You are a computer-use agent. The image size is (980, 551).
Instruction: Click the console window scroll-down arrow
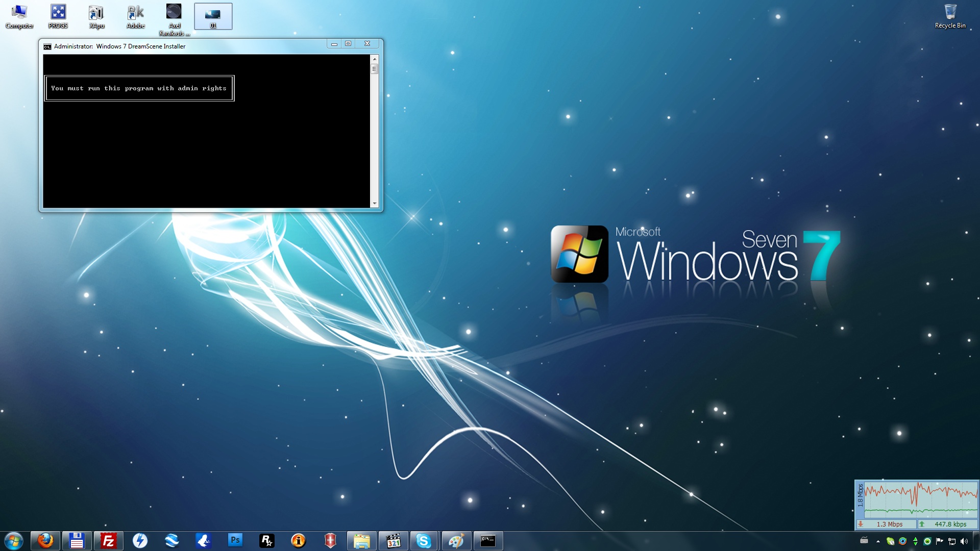pos(375,204)
